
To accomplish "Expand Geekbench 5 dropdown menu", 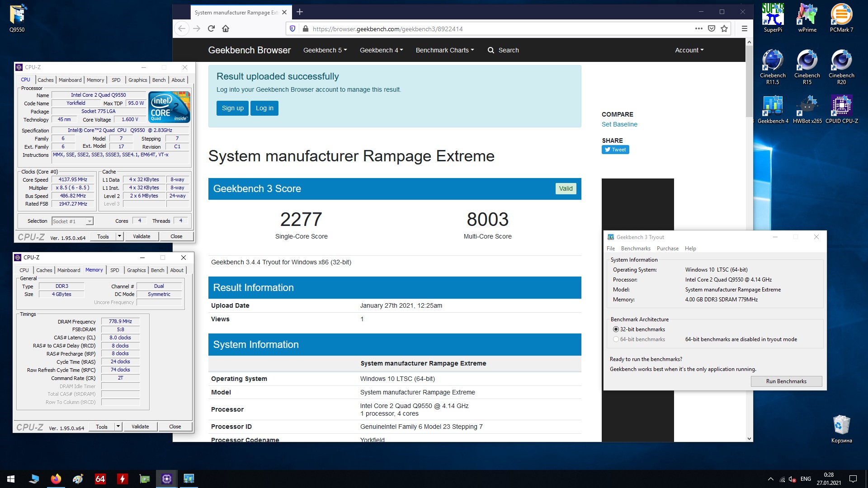I will (325, 50).
